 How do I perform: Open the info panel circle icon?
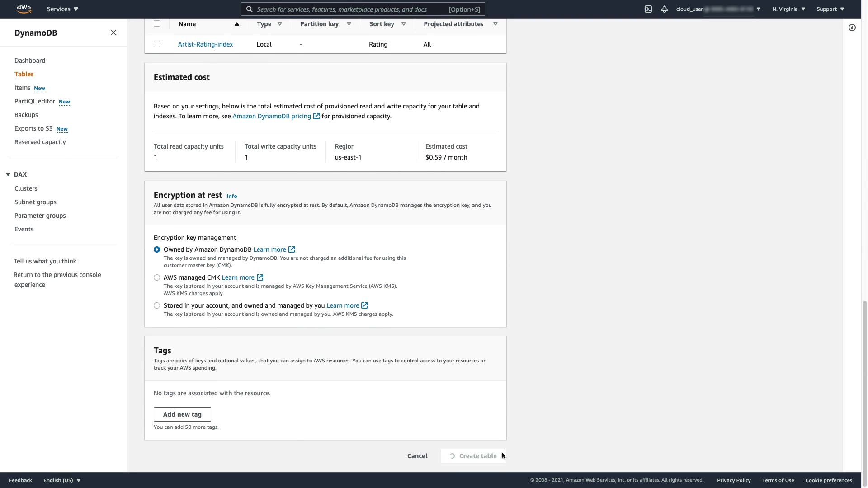point(852,28)
